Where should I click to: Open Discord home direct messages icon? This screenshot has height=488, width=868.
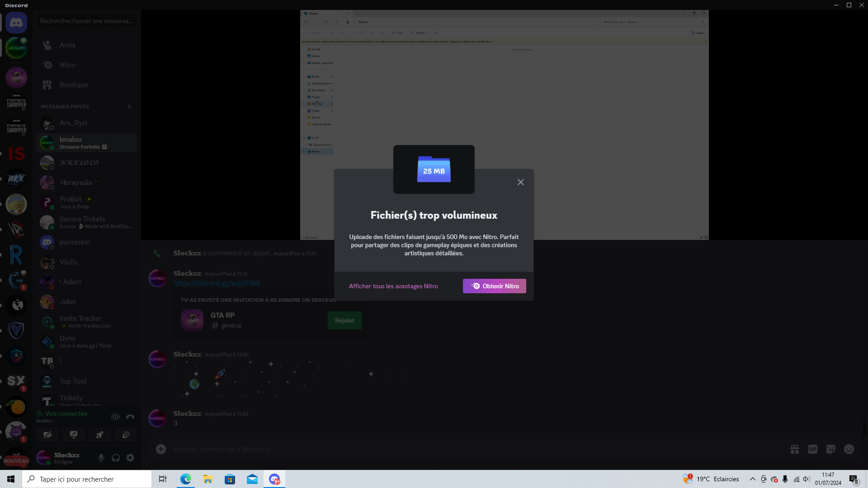pos(16,23)
